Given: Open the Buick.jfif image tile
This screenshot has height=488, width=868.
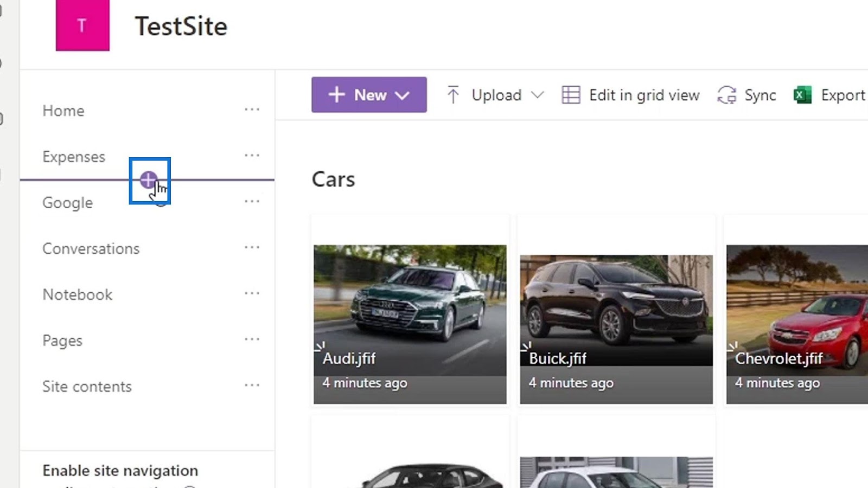Looking at the screenshot, I should tap(616, 330).
